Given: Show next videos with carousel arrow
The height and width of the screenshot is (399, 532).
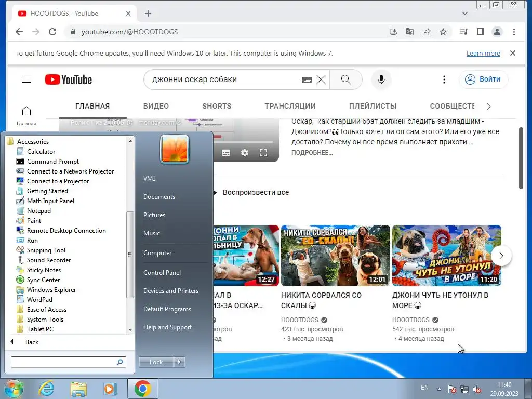Looking at the screenshot, I should pyautogui.click(x=501, y=256).
